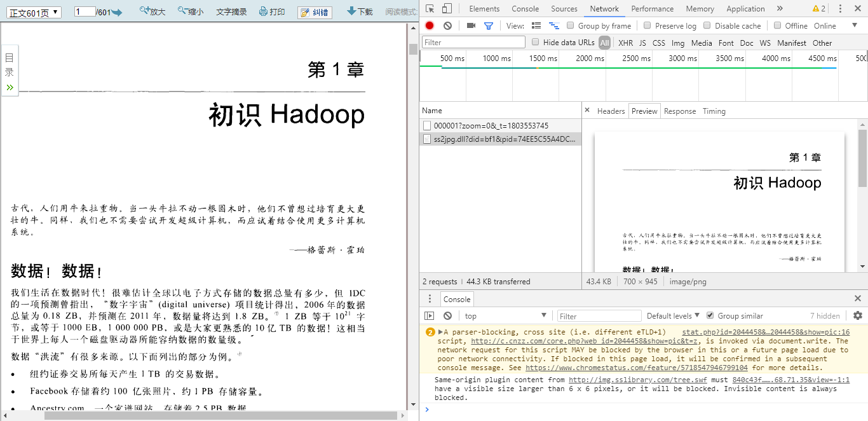Image resolution: width=868 pixels, height=421 pixels.
Task: Toggle the Hide data URLs checkbox
Action: click(536, 43)
